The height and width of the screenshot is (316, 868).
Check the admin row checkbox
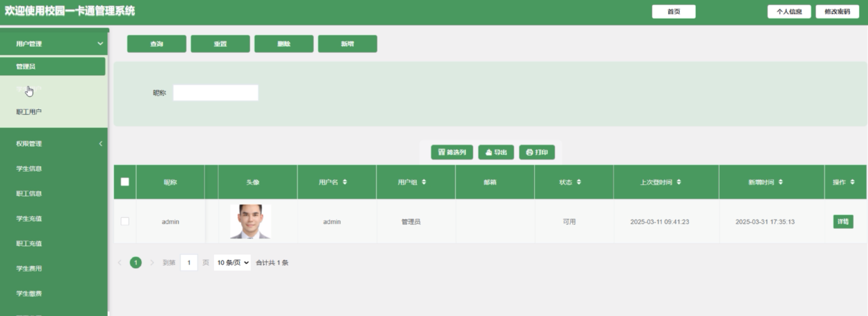tap(125, 222)
